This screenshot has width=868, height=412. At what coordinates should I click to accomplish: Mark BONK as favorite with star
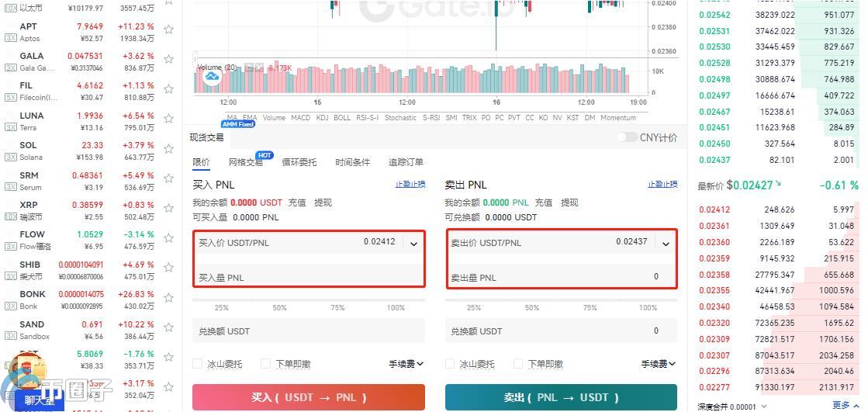click(x=168, y=299)
